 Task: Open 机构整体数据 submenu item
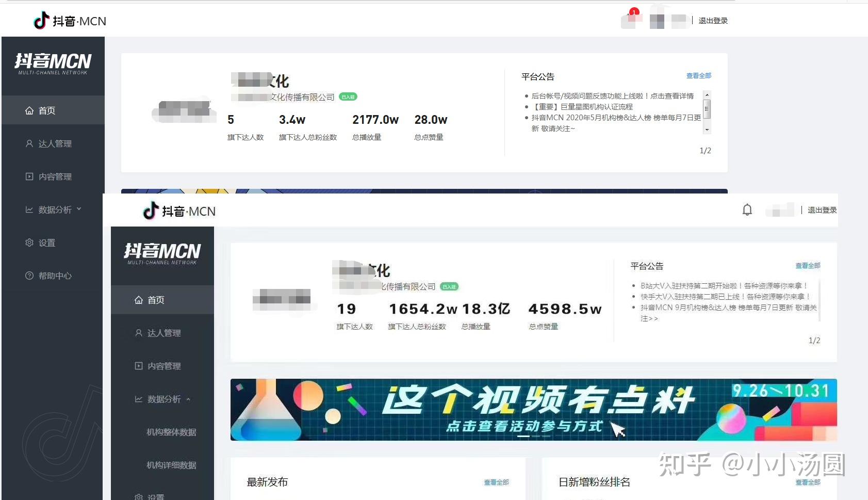pos(171,431)
